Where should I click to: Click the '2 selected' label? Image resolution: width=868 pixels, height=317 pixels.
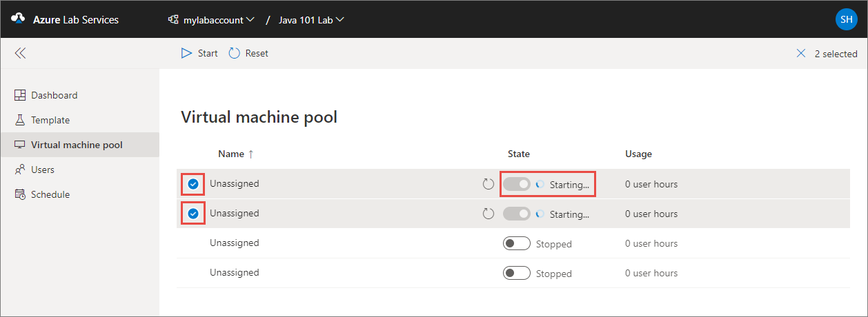836,54
